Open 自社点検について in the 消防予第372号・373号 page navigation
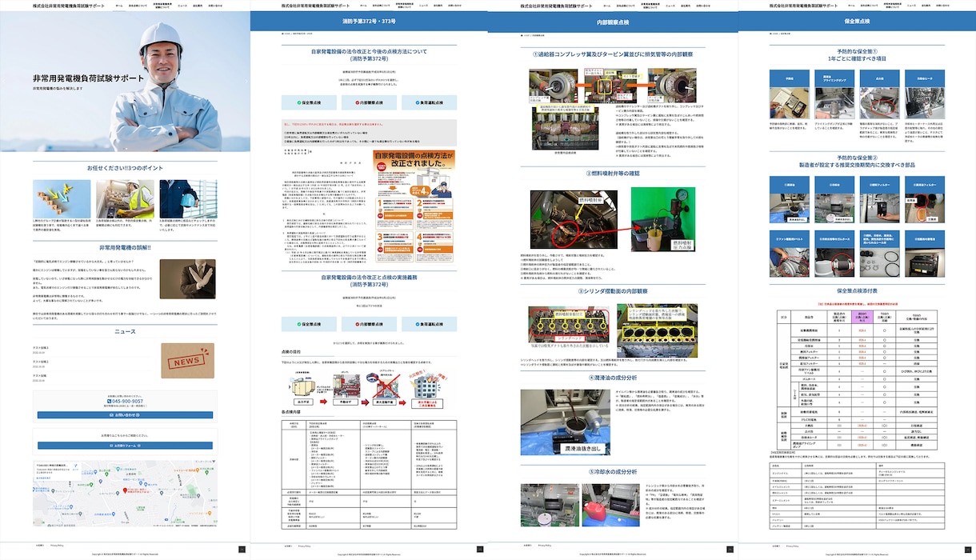 click(x=380, y=5)
